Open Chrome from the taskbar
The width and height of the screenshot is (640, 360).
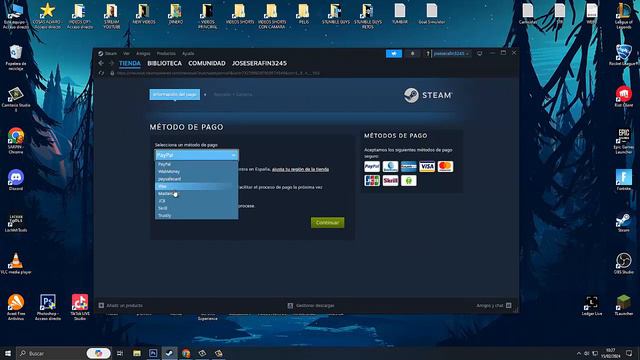click(186, 353)
